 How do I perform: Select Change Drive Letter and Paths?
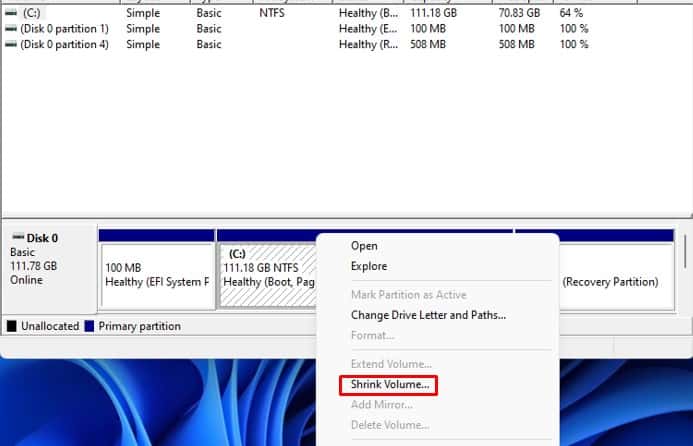coord(428,315)
